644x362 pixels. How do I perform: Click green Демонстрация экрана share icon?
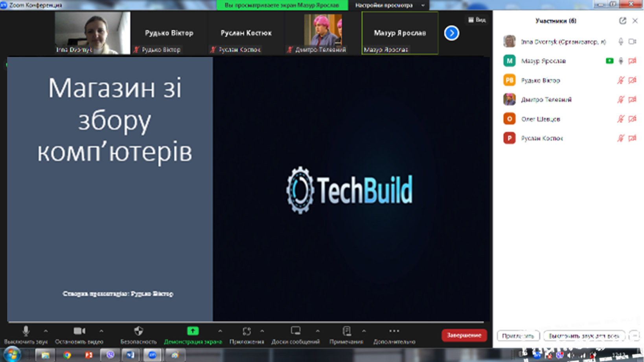coord(193,331)
